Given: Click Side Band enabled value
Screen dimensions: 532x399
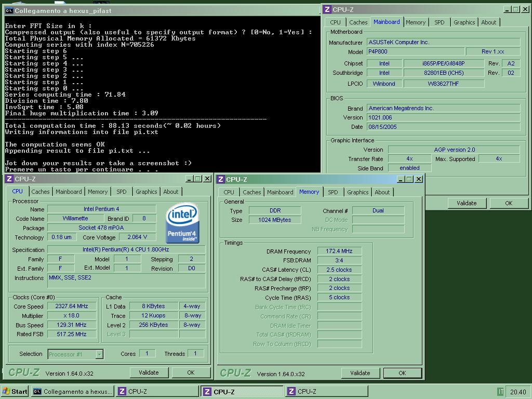Looking at the screenshot, I should [409, 168].
